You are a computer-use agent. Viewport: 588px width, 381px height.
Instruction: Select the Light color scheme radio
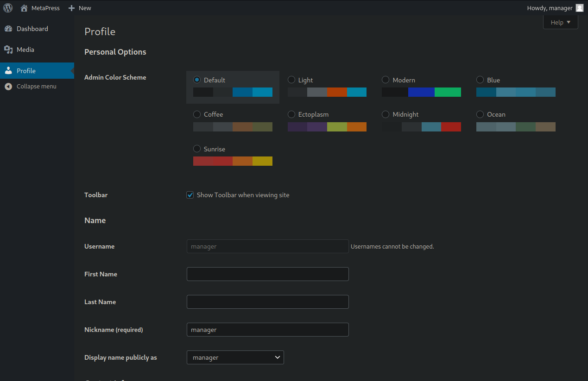coord(291,80)
